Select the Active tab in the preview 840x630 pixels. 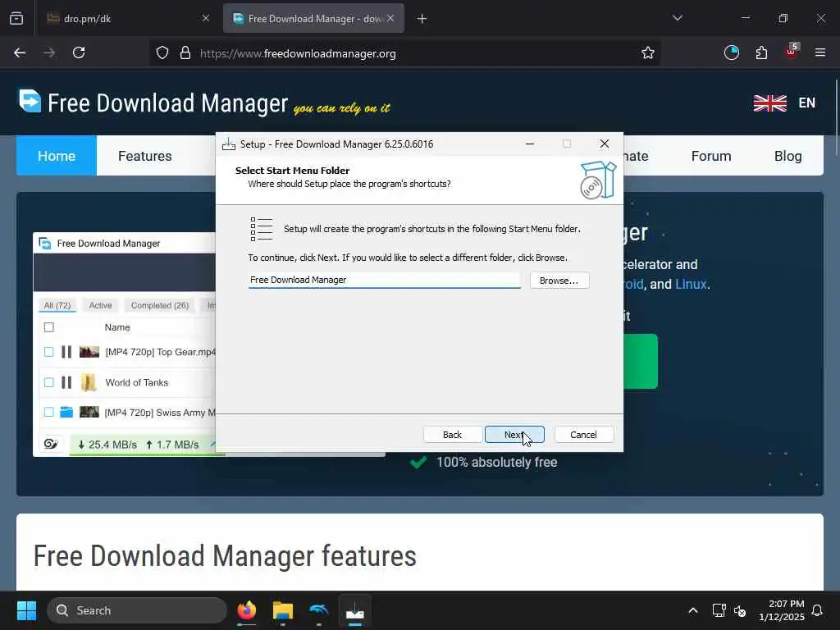point(100,305)
